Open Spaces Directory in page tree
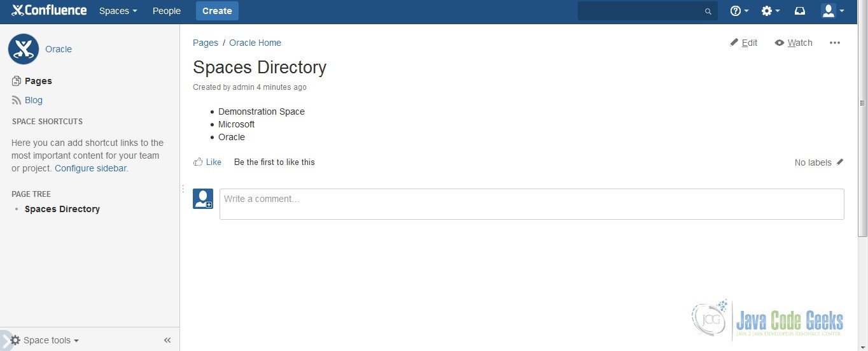 point(62,209)
